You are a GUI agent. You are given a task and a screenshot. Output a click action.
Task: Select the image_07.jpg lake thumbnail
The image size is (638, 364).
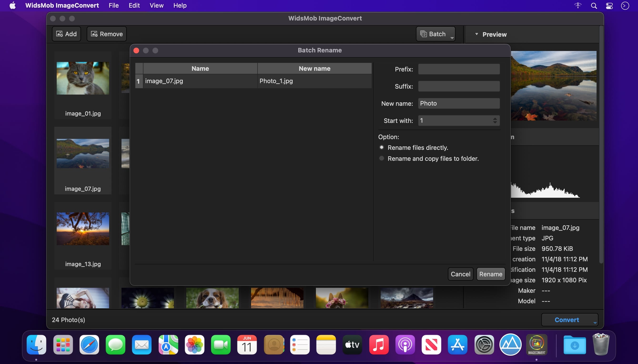pos(83,153)
